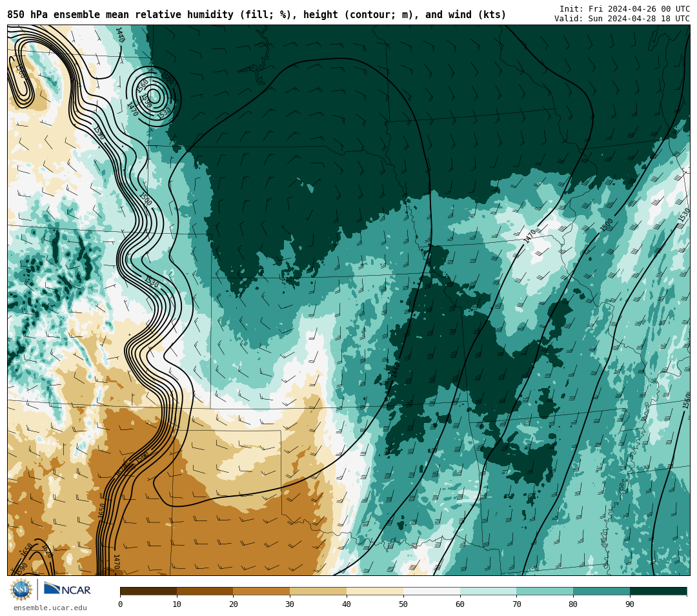Click the darkest brown 0-10 swatch
This screenshot has height=616, width=697.
point(148,591)
